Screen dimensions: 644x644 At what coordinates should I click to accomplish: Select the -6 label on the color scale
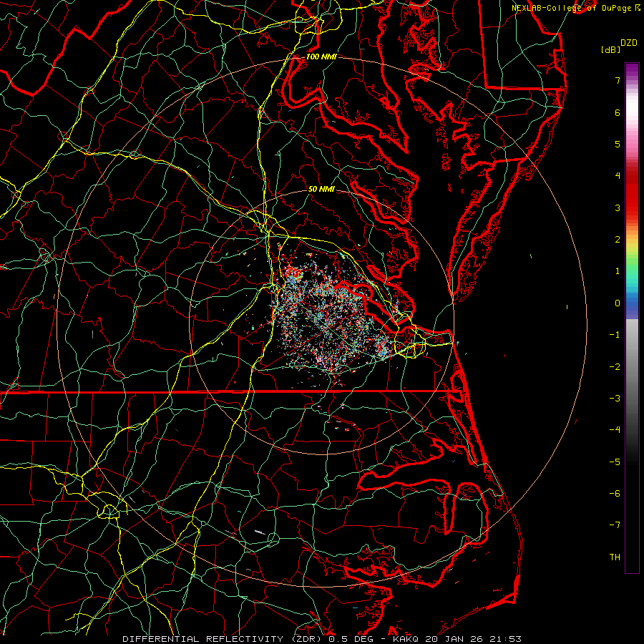click(x=615, y=494)
